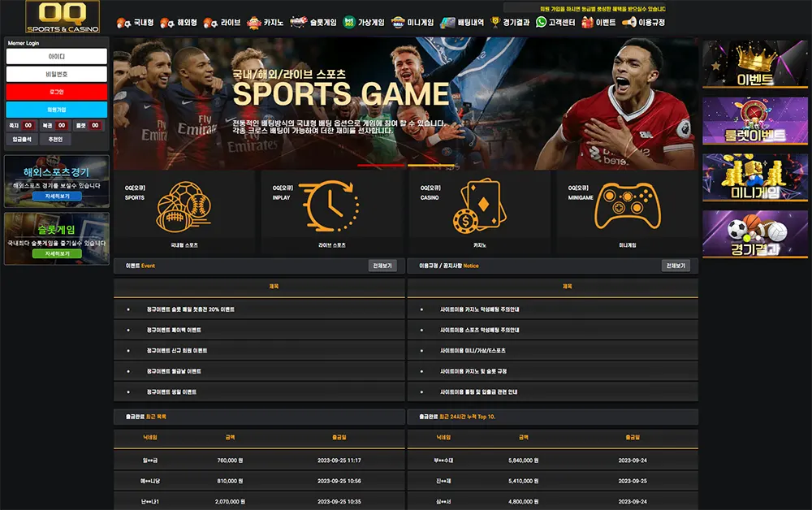Click 자세히보기 under 해외스포츠경기

57,197
